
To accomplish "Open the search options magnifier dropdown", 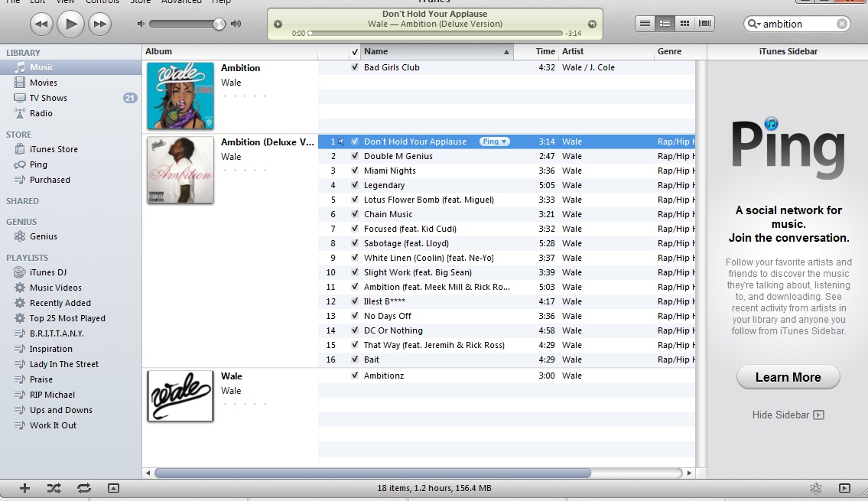I will pyautogui.click(x=754, y=24).
